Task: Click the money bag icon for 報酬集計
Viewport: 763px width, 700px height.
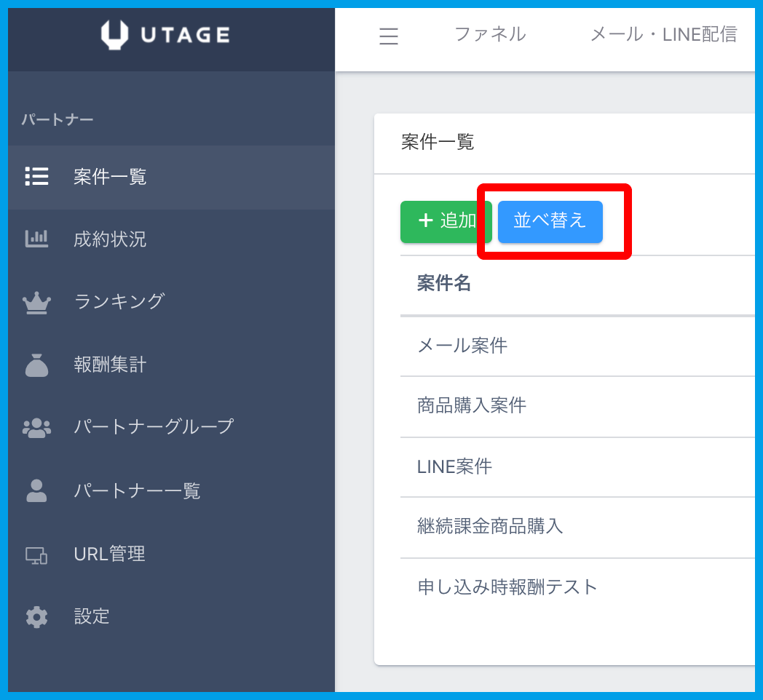Action: click(x=36, y=365)
